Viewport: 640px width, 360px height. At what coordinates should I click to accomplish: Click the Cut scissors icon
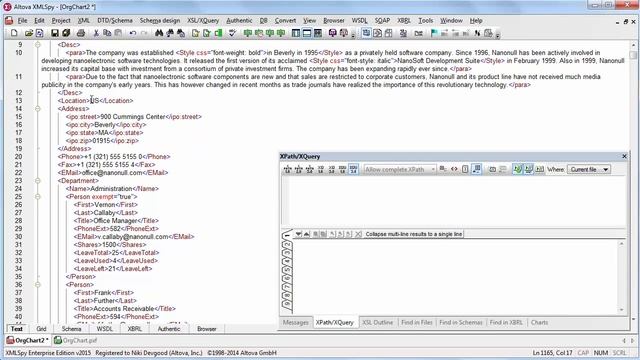[x=96, y=33]
